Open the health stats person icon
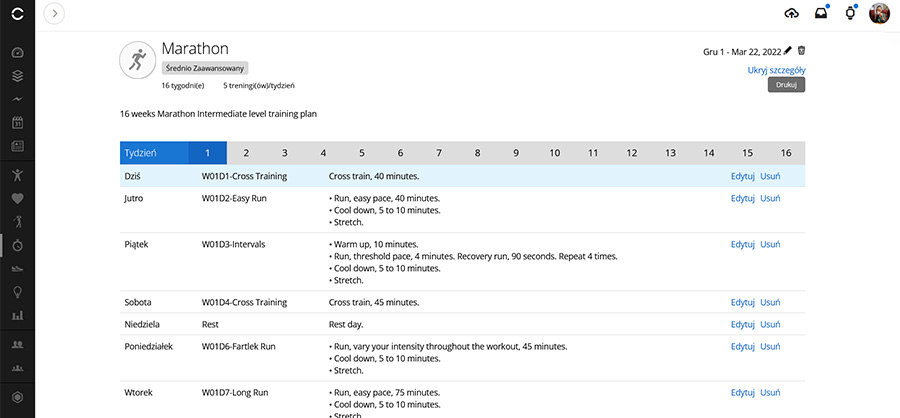Viewport: 900px width, 418px height. pos(17,175)
